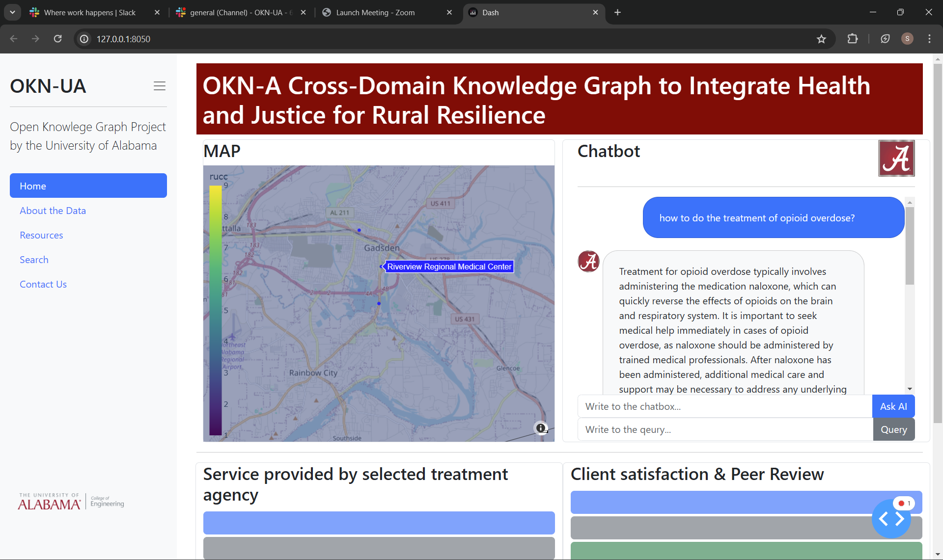Click the address bar URL 127.0.0.1:8050
Screen dimensions: 943x560
[x=123, y=39]
